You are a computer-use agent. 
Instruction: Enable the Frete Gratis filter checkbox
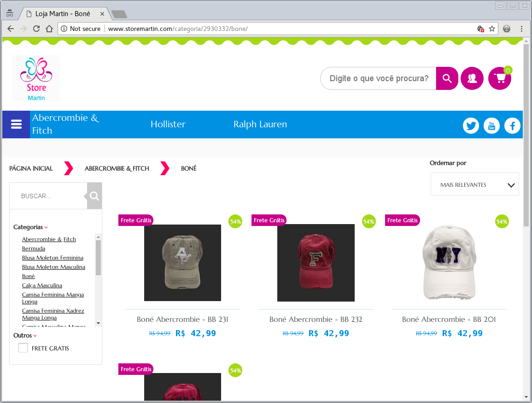(x=23, y=348)
